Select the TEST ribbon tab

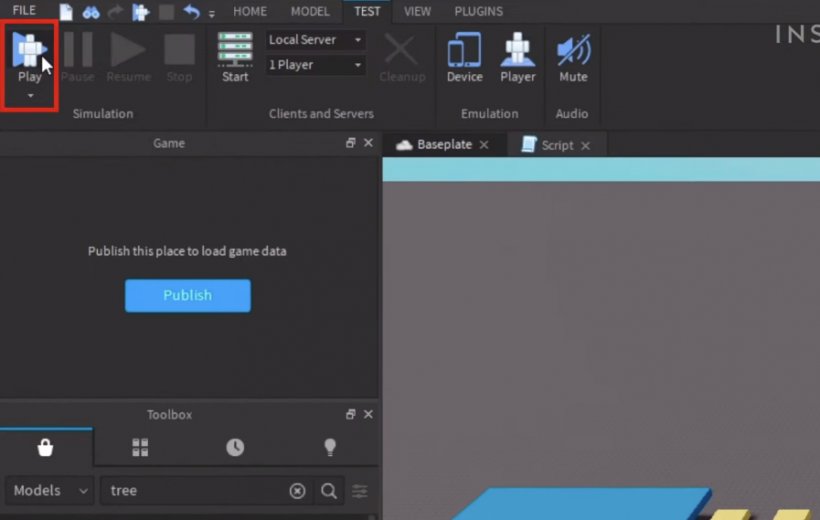click(x=367, y=11)
